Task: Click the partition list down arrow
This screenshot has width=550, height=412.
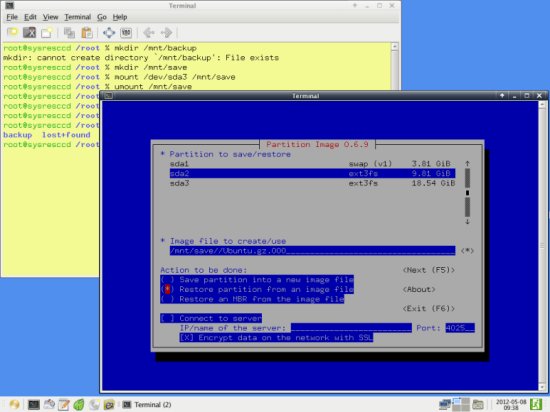Action: (467, 222)
